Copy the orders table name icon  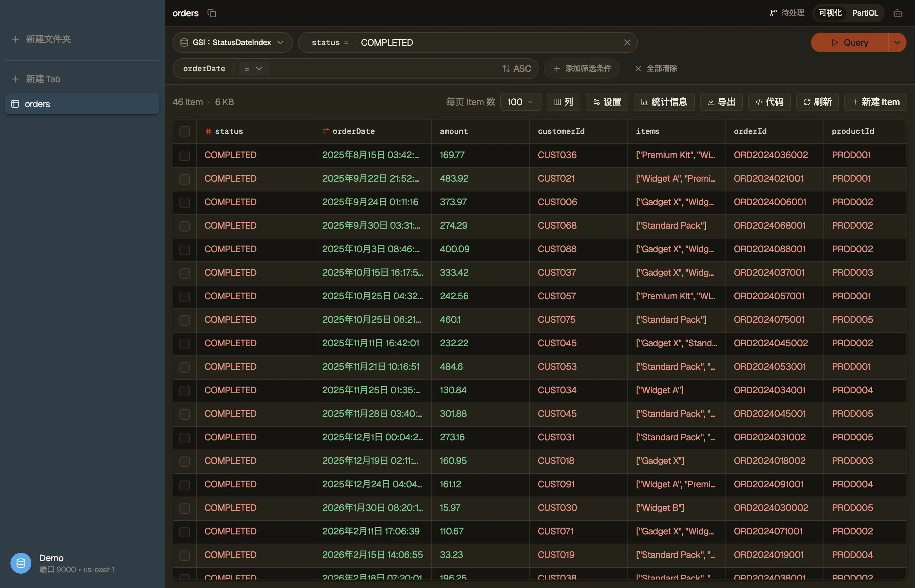coord(211,13)
